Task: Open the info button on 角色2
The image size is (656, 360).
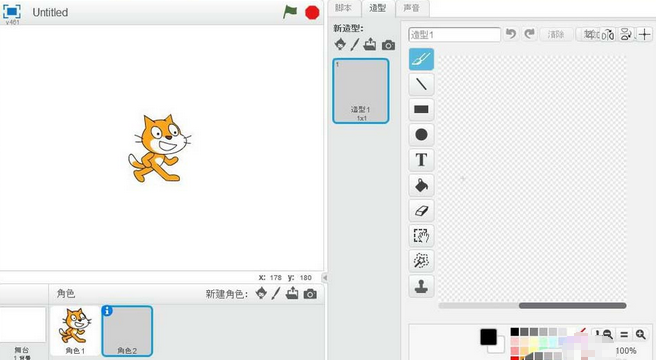Action: 108,311
